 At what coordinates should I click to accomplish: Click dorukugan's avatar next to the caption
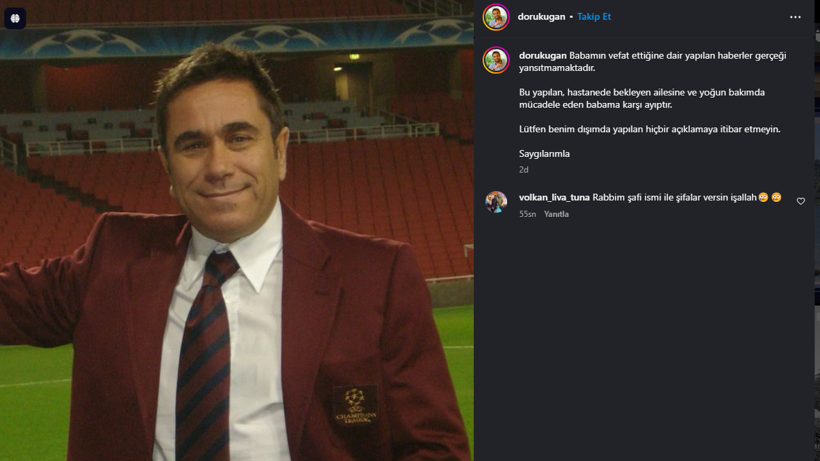pos(496,60)
